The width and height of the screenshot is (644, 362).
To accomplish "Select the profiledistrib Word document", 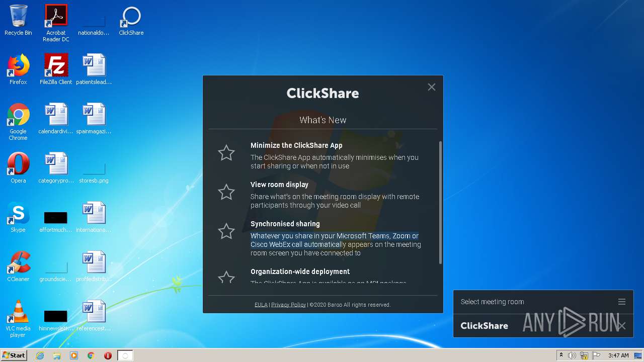I will 94,267.
